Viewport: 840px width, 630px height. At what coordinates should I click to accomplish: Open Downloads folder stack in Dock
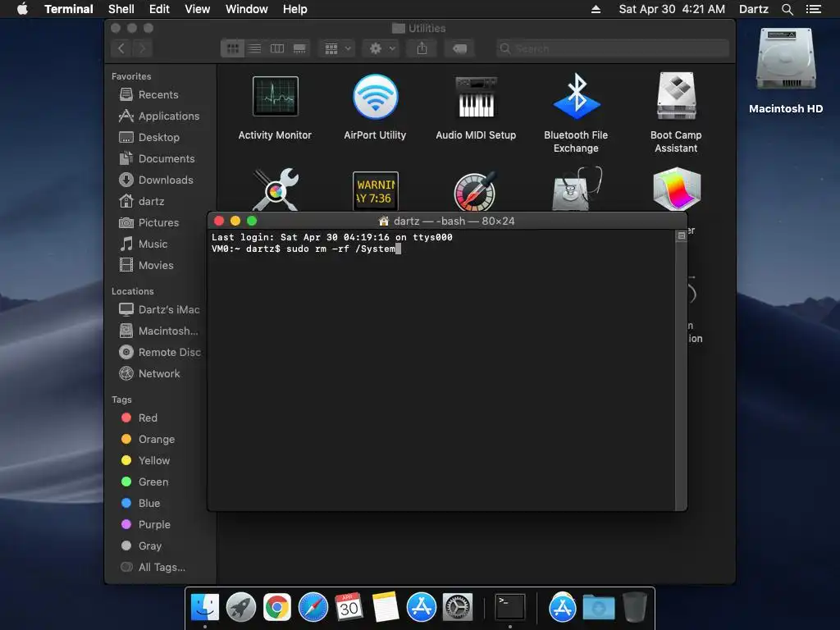pos(598,608)
